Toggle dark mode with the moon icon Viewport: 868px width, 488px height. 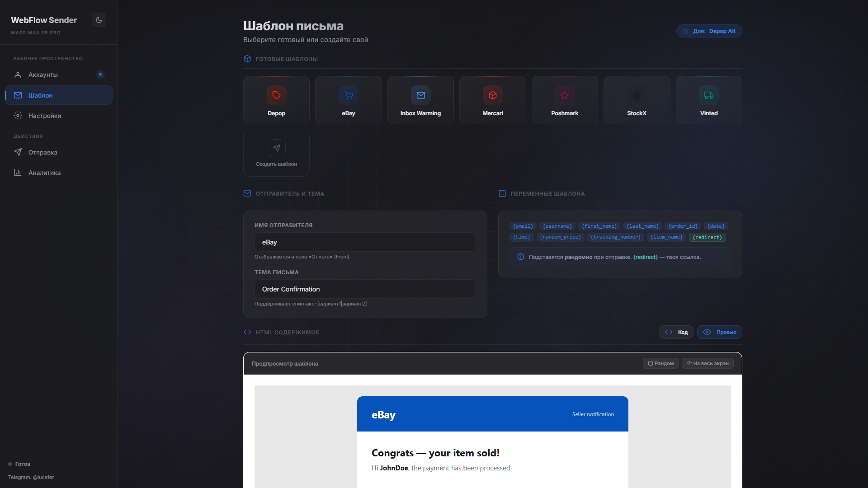pos(99,20)
